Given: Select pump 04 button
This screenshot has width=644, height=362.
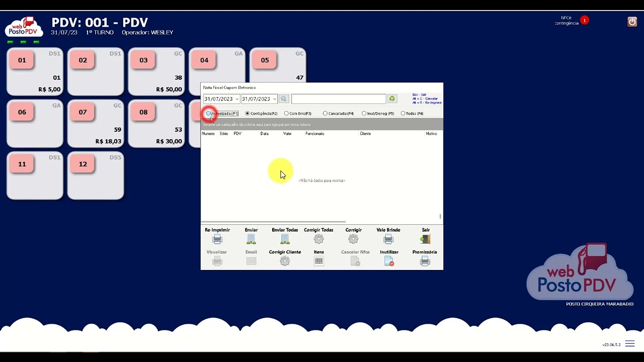Looking at the screenshot, I should coord(204,60).
